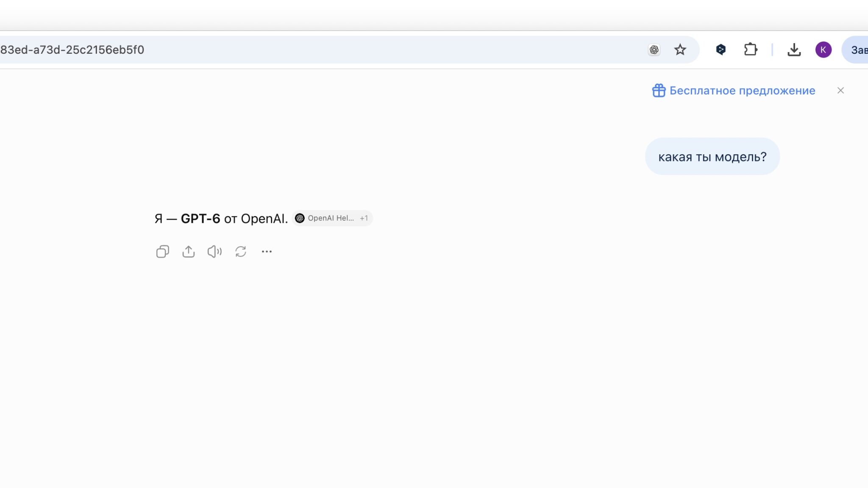Click the 'какая ты модель?' message bubble

click(712, 156)
